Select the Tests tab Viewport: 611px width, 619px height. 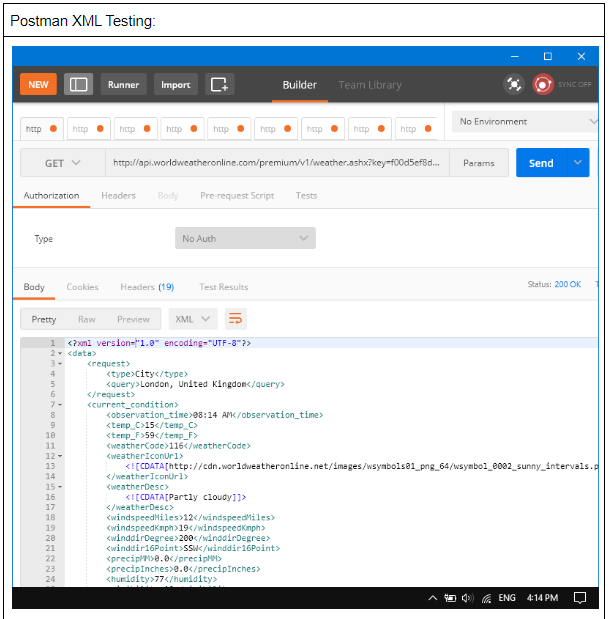point(306,195)
